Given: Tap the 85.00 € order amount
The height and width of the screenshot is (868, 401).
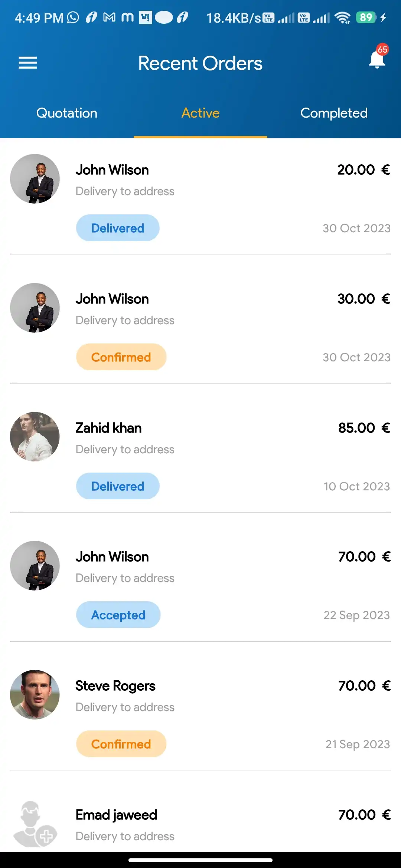Looking at the screenshot, I should point(364,428).
